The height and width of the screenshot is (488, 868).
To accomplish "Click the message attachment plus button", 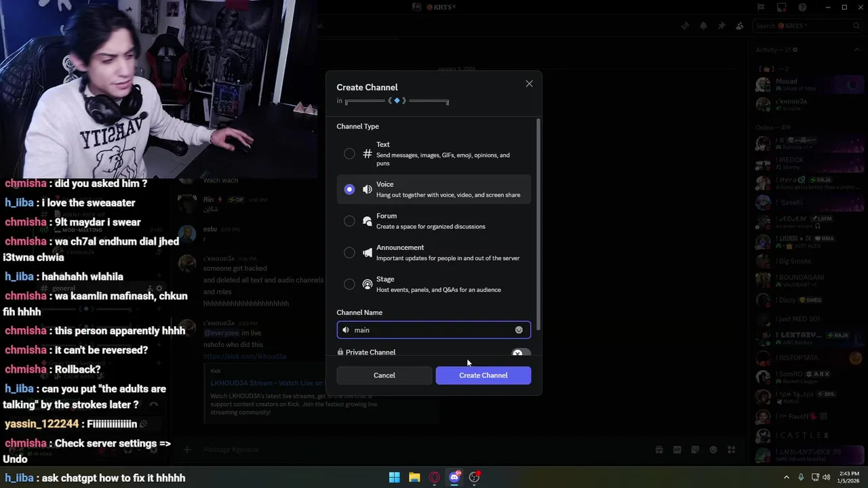I will [x=187, y=449].
